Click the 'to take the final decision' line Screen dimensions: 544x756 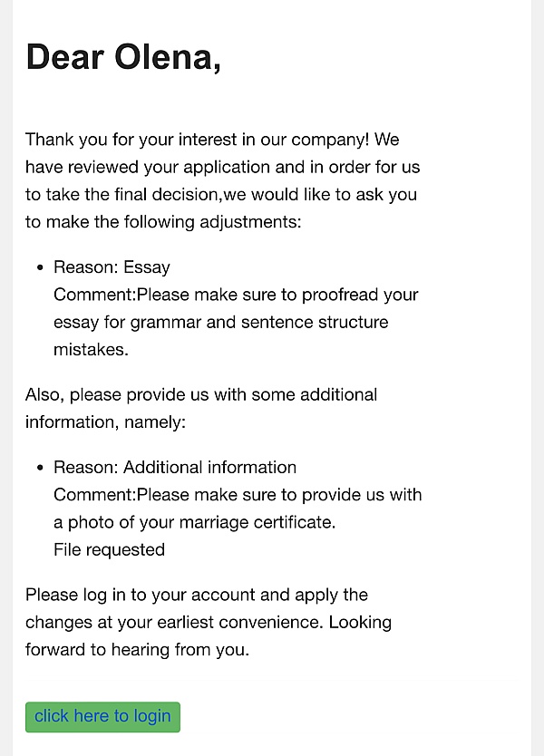click(221, 194)
